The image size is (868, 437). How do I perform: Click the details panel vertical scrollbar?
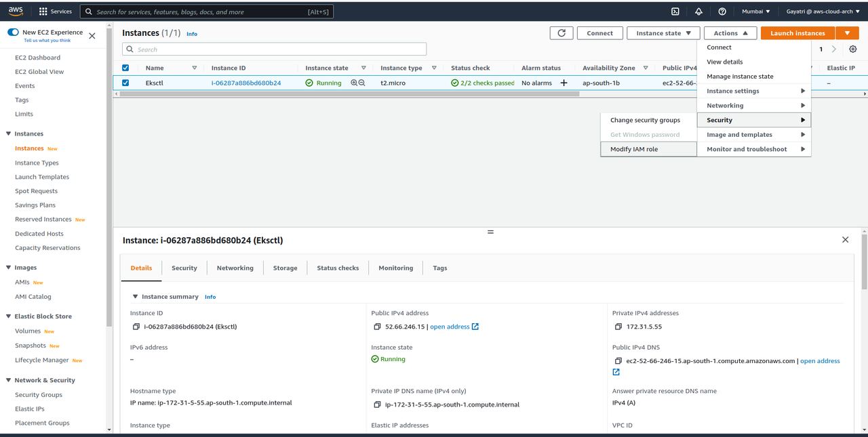click(864, 261)
